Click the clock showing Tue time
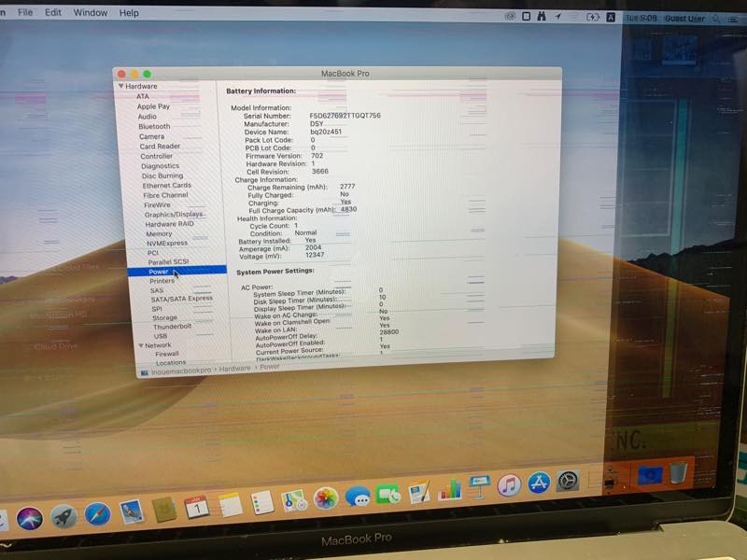Viewport: 747px width, 560px height. tap(641, 18)
